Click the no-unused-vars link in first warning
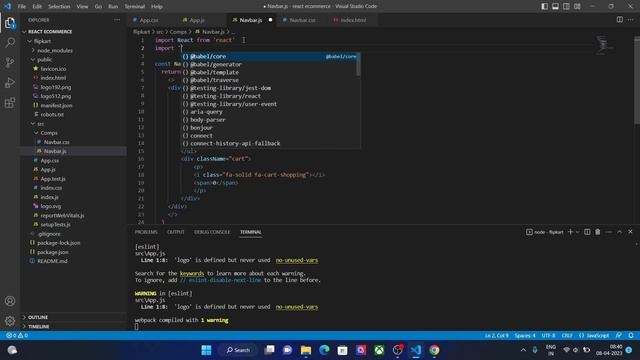Viewport: 640px width, 360px height. tap(297, 260)
